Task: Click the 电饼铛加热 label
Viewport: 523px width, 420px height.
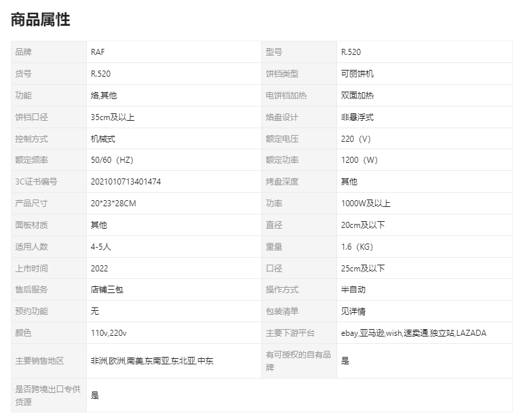Action: click(x=286, y=96)
